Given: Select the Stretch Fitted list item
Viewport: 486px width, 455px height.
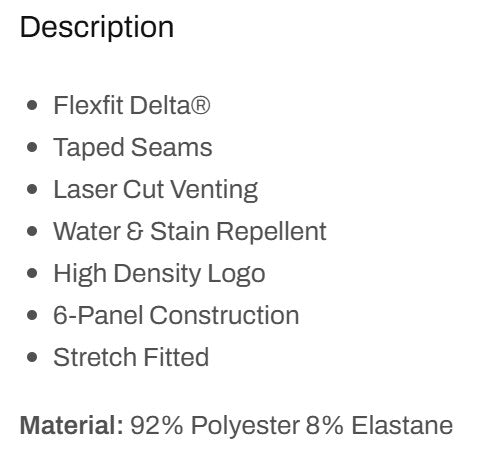Looking at the screenshot, I should [131, 357].
